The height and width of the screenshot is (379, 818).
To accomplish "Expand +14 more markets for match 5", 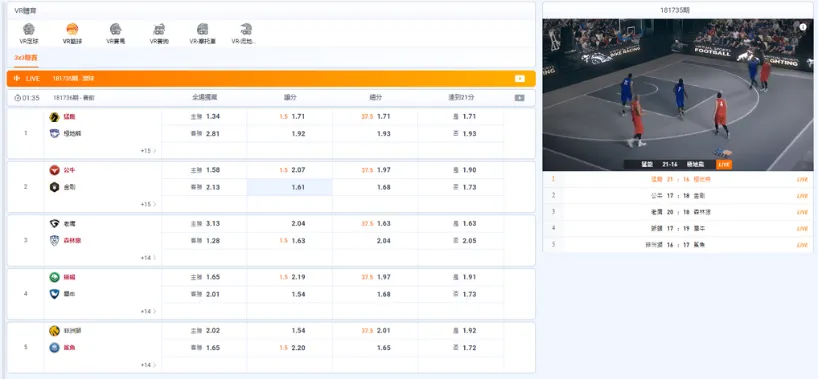I will coord(148,365).
